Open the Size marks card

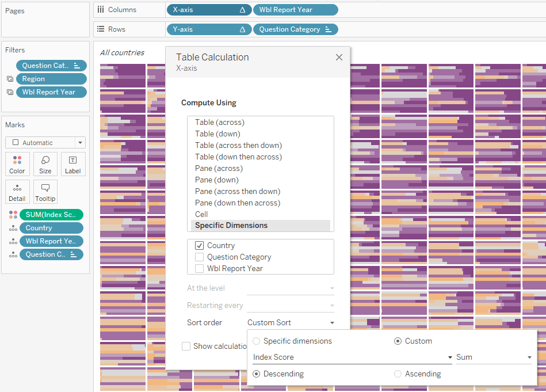[x=45, y=164]
